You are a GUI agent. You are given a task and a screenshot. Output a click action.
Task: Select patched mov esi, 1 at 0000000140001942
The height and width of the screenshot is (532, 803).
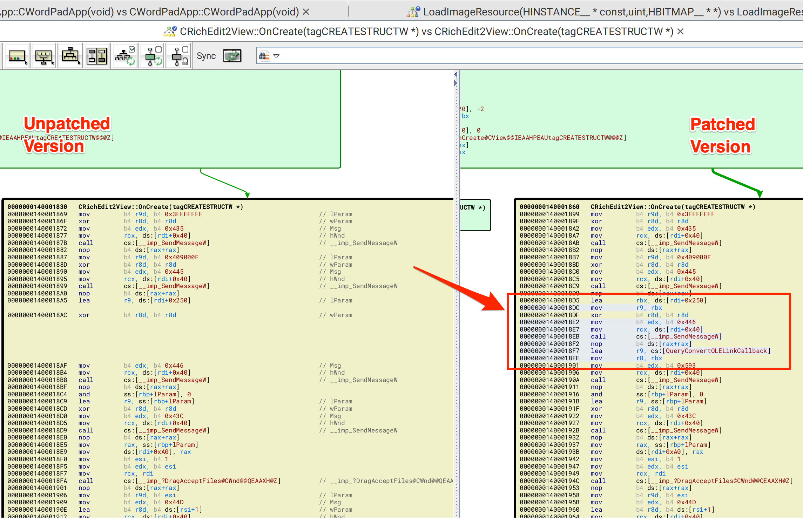click(600, 459)
